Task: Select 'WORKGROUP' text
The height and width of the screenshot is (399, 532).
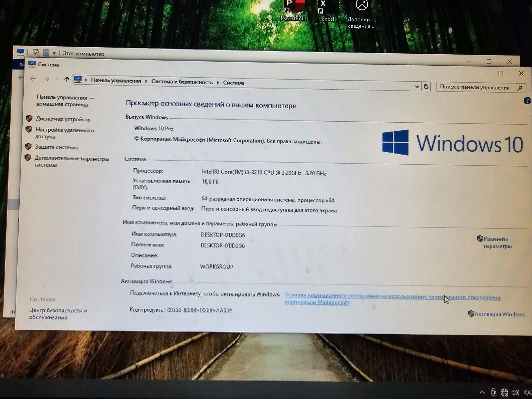Action: tap(217, 267)
